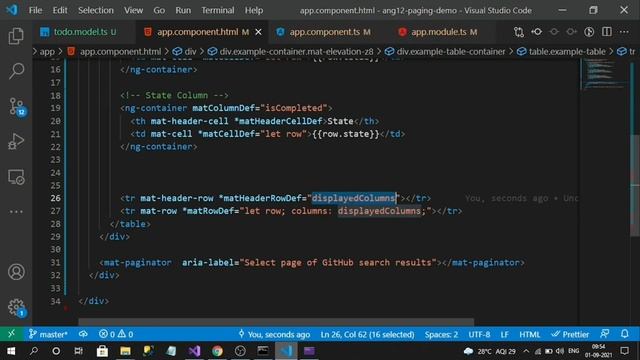Switch to todo.model.ts tab
Viewport: 640px width, 360px height.
point(84,32)
